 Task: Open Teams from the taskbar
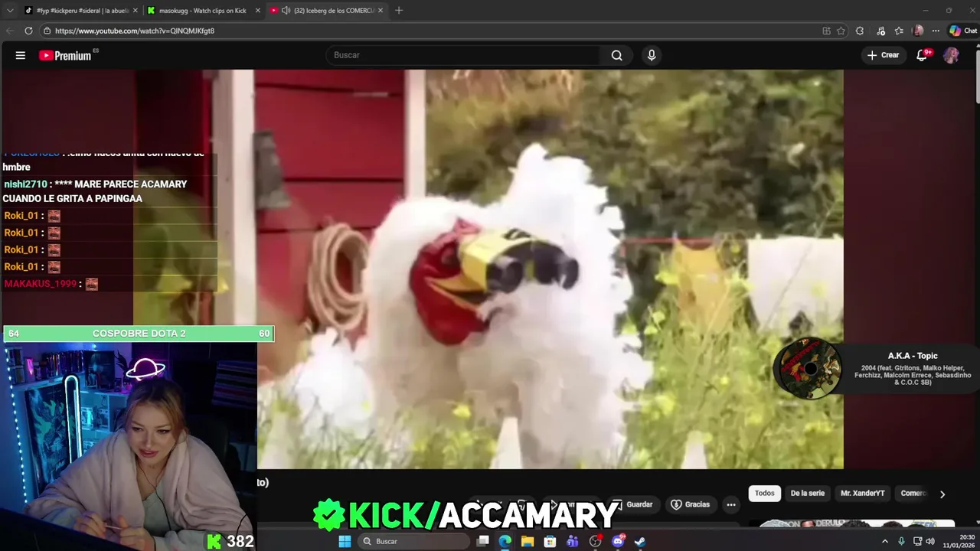573,541
